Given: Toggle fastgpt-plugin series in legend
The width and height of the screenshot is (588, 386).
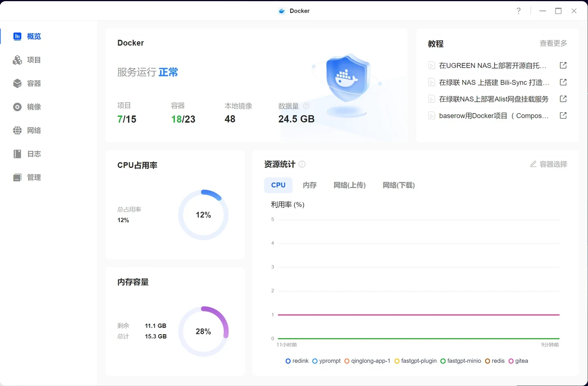Looking at the screenshot, I should (x=416, y=361).
